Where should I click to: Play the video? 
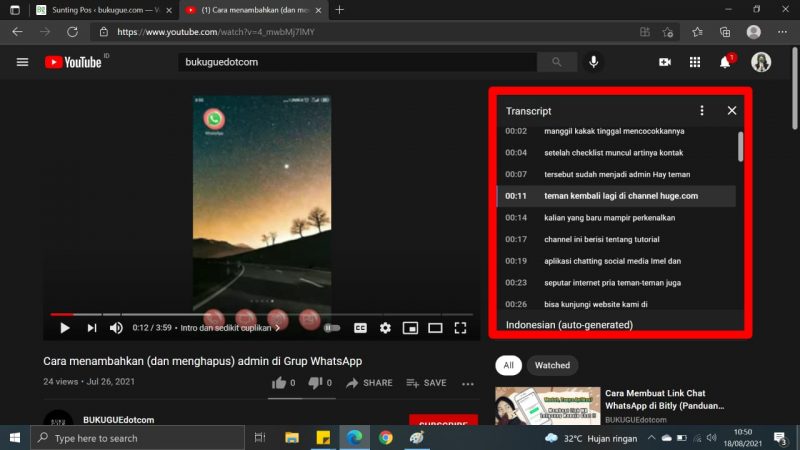click(64, 328)
